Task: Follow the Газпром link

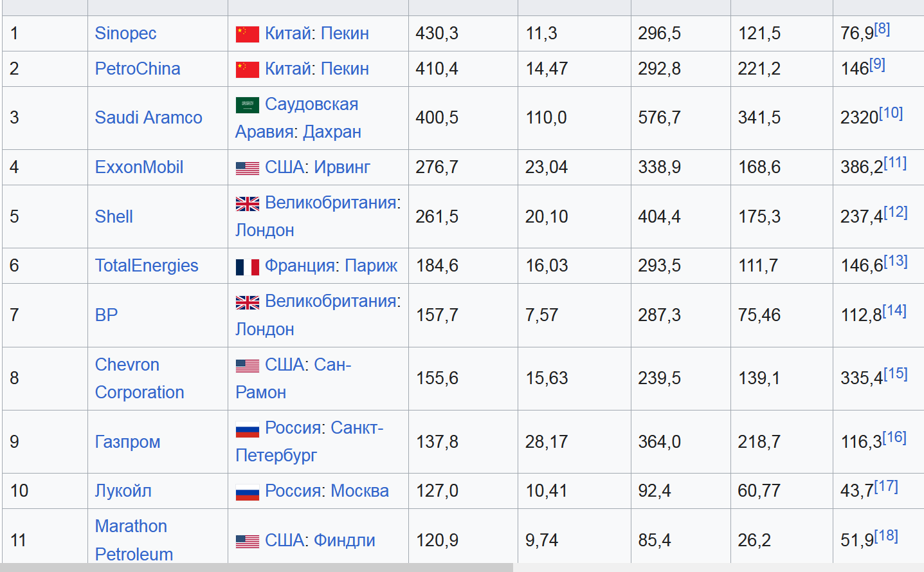Action: [127, 442]
